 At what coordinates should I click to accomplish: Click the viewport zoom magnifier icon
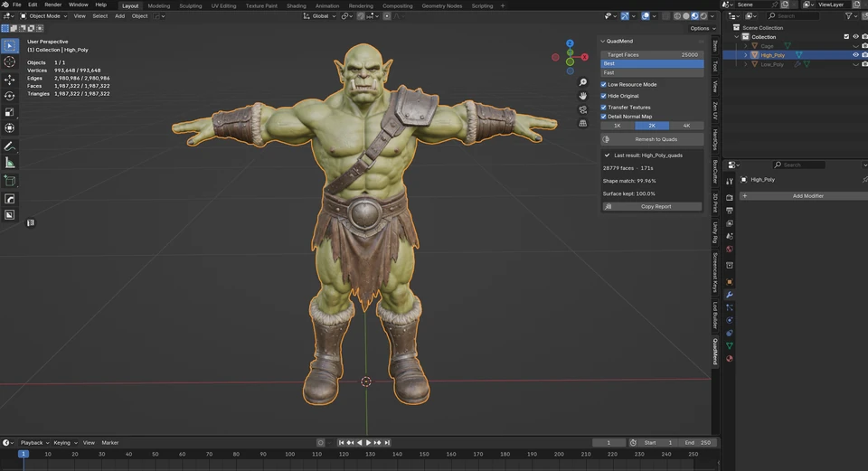[583, 82]
